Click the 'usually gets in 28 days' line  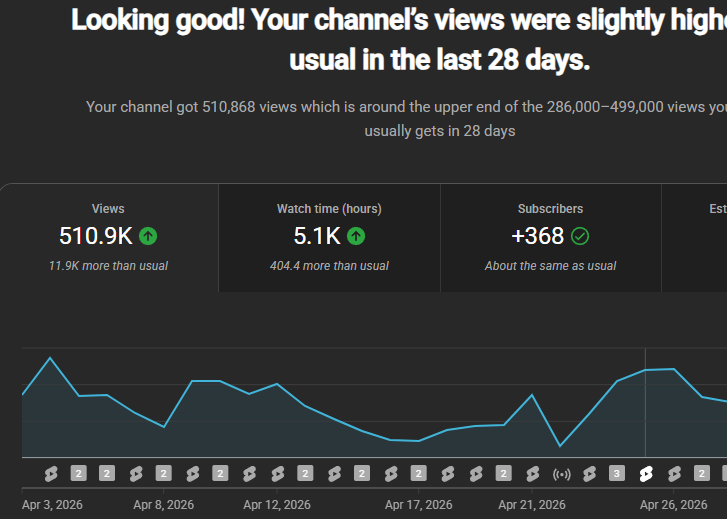(440, 131)
